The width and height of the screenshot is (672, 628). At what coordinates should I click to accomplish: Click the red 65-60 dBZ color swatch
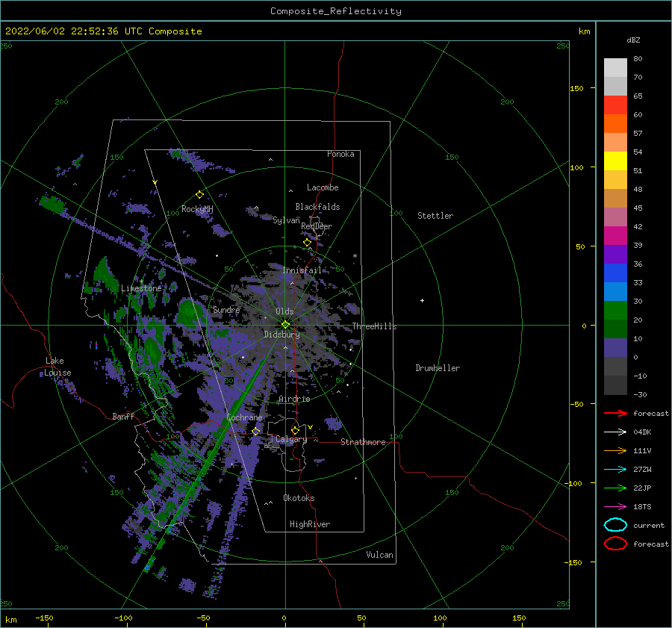(615, 105)
